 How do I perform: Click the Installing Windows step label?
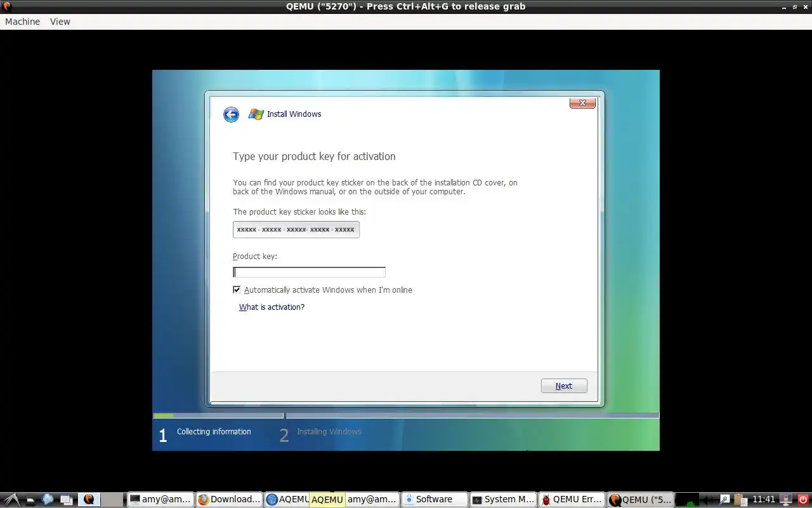point(329,432)
